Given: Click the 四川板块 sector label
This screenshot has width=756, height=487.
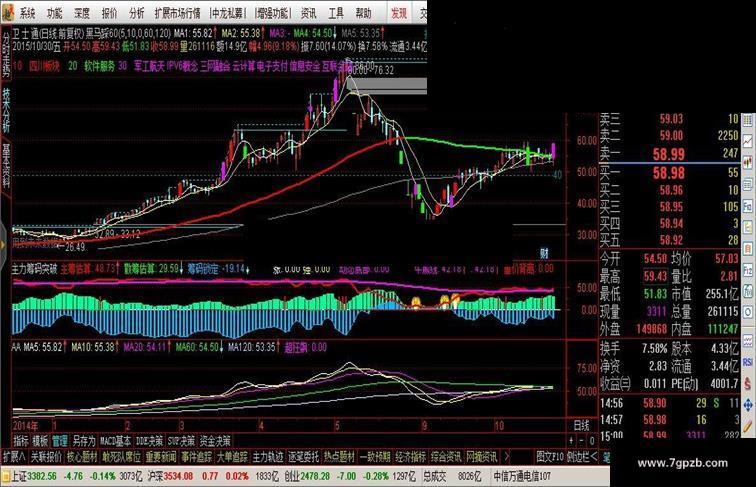Looking at the screenshot, I should tap(45, 66).
